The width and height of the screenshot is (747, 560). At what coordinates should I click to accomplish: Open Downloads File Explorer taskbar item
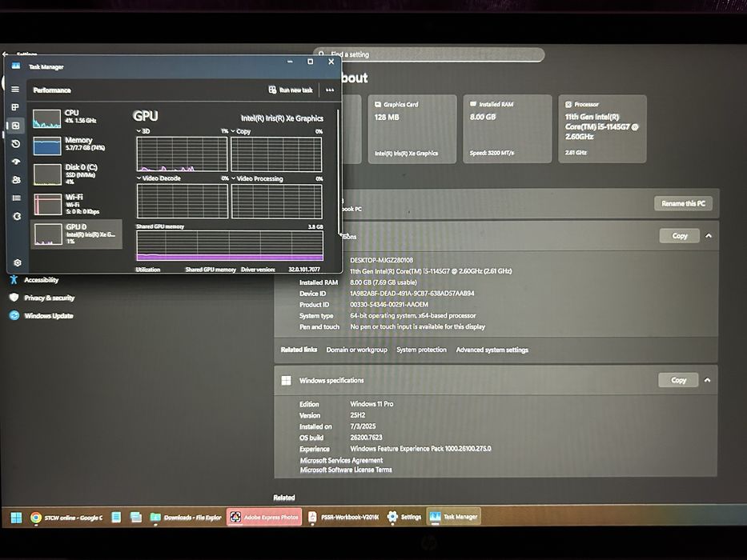coord(186,517)
